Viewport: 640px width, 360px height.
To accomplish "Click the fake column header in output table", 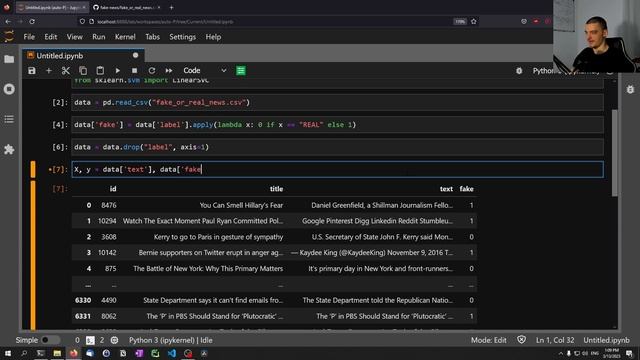I will click(466, 189).
